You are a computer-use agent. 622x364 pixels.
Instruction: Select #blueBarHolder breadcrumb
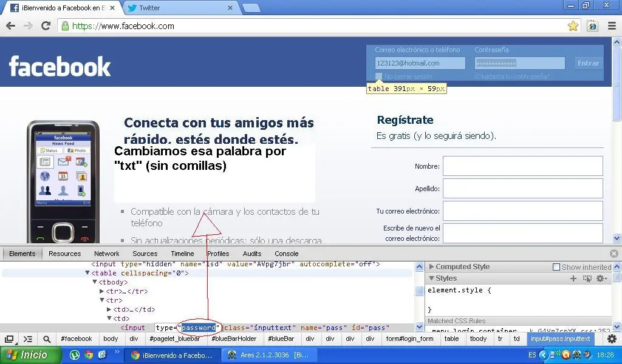coord(234,339)
